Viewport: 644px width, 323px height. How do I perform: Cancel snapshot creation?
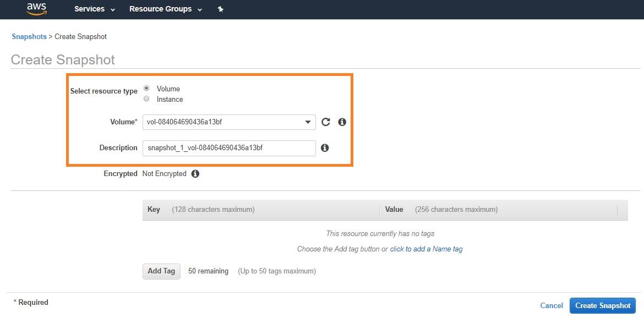coord(551,306)
